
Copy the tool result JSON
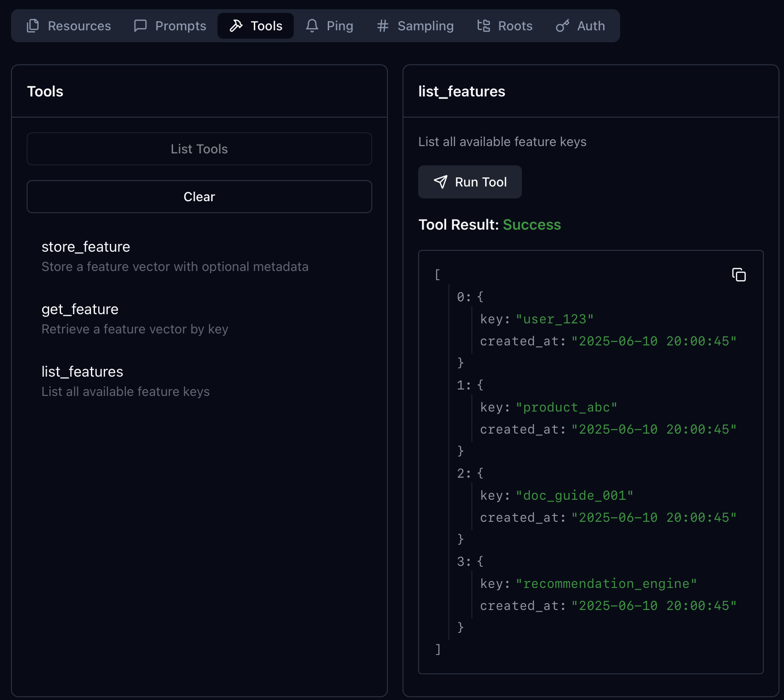click(739, 275)
